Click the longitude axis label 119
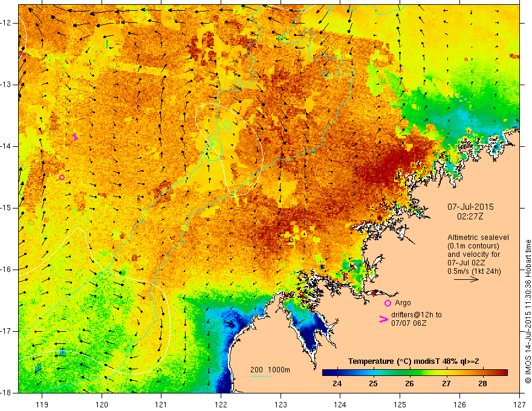Image resolution: width=532 pixels, height=411 pixels. click(x=42, y=404)
